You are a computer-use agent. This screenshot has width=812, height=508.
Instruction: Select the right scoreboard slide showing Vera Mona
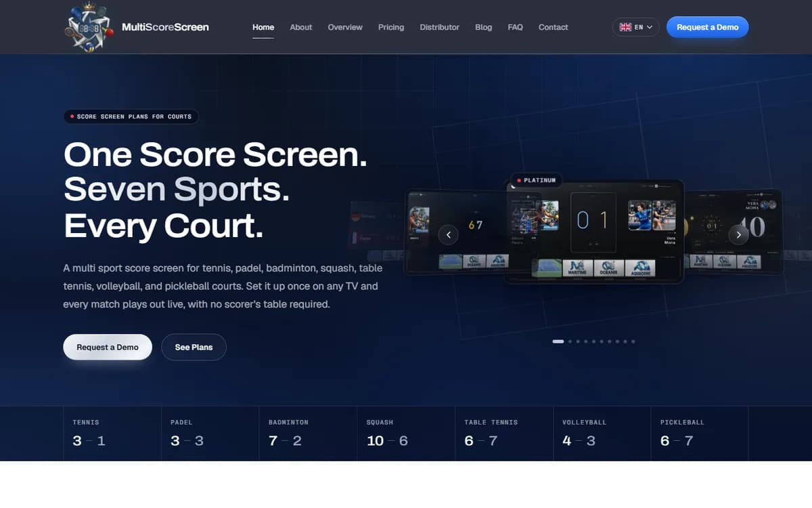[x=734, y=232]
